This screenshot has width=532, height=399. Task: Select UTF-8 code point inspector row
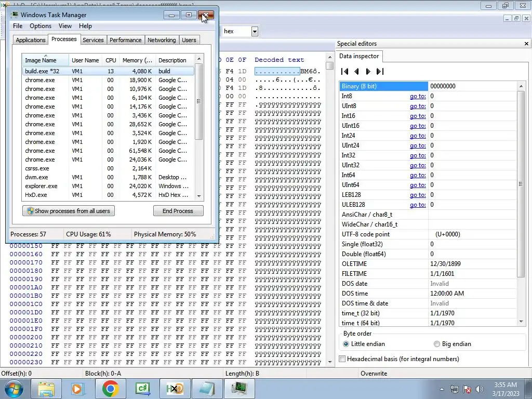[x=428, y=234]
